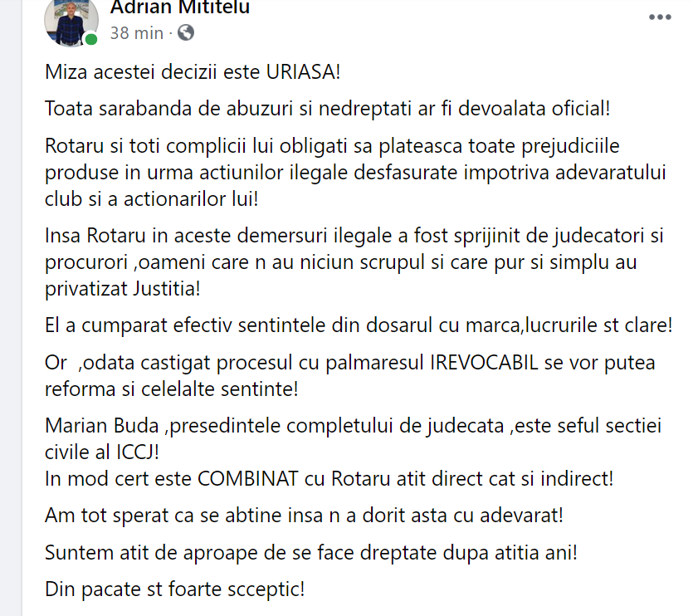Click the word IREVOCABIL in the post
693x616 pixels.
[x=484, y=363]
